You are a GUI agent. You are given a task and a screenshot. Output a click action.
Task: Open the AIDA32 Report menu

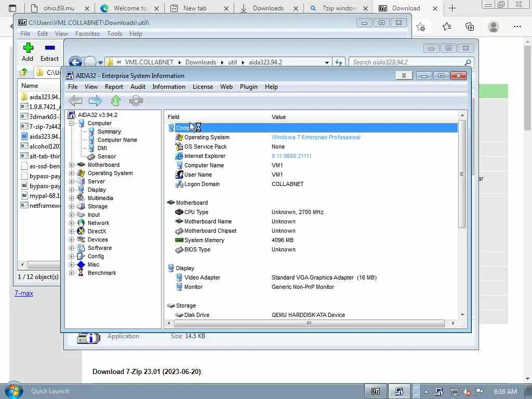114,87
